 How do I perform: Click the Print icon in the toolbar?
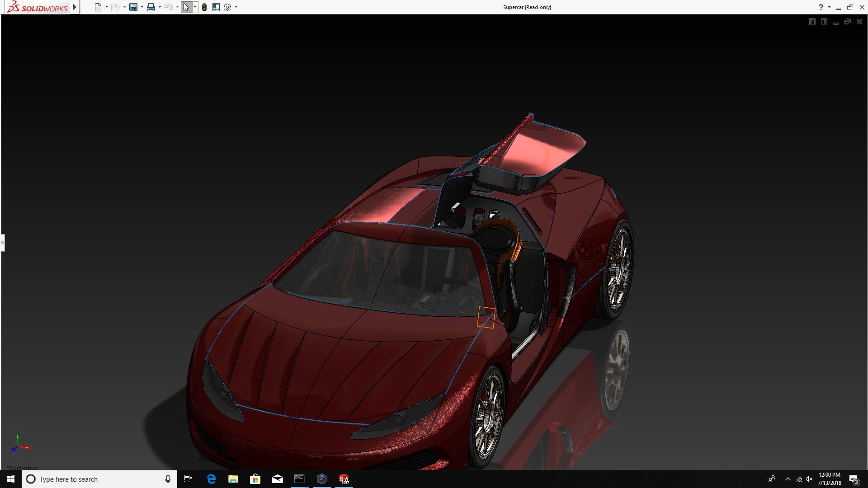[x=151, y=7]
